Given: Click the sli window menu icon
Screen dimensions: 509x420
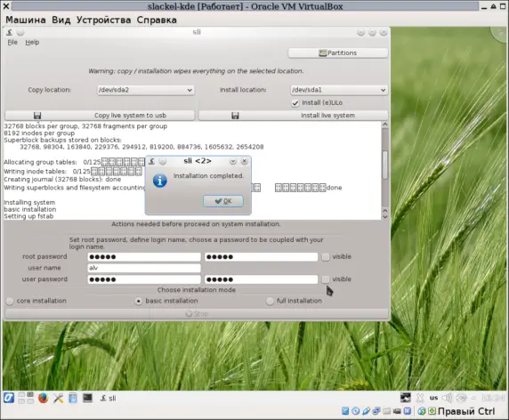Looking at the screenshot, I should click(10, 32).
